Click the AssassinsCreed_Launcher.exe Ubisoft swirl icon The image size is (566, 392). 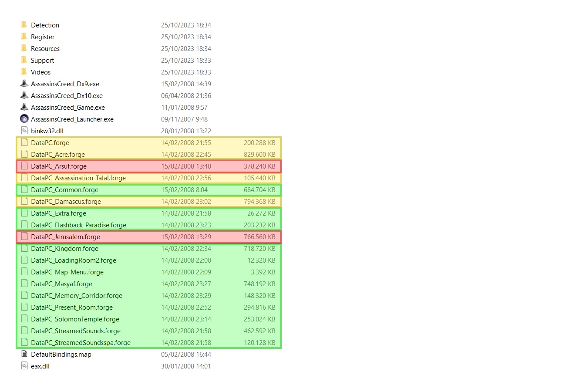(24, 119)
